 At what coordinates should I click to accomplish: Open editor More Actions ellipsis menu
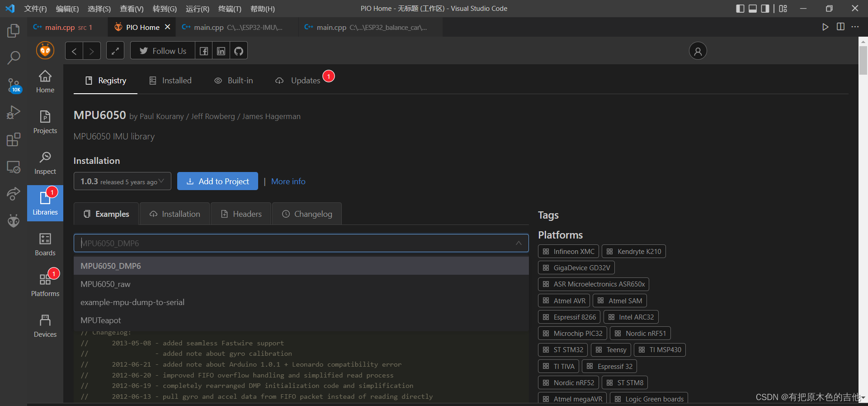pos(855,27)
